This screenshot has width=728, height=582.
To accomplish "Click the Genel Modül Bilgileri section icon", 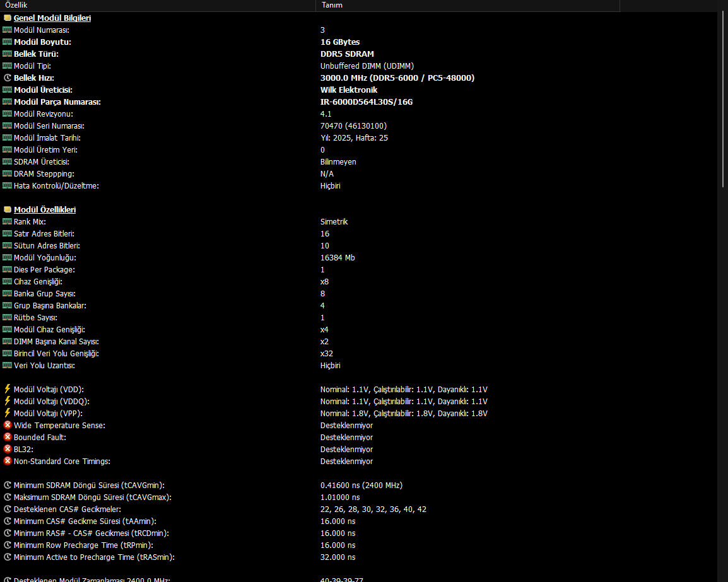I will point(8,18).
